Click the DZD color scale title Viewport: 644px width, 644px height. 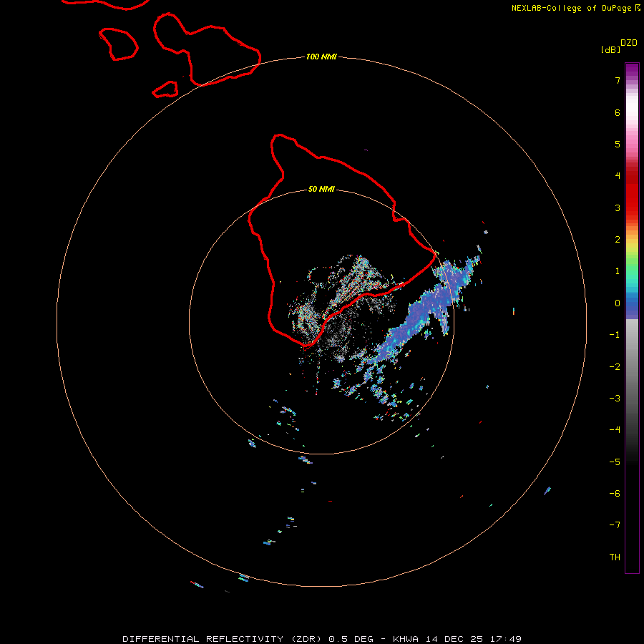click(x=629, y=42)
